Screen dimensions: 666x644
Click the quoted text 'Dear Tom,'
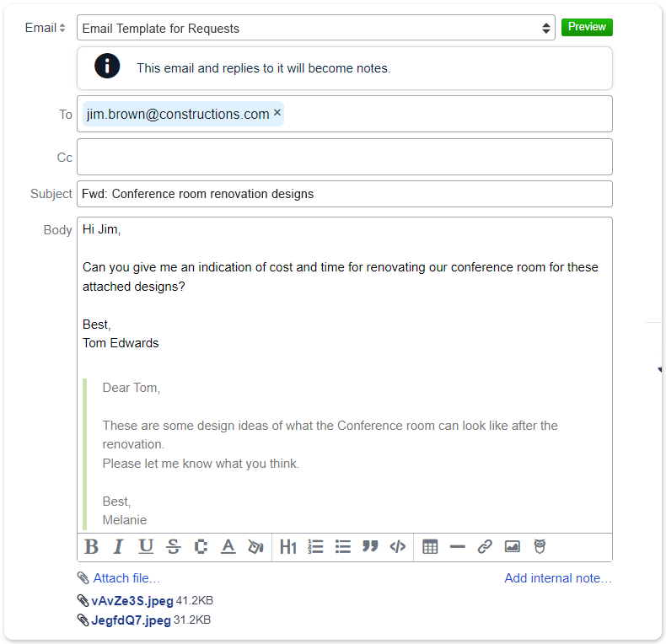[132, 388]
